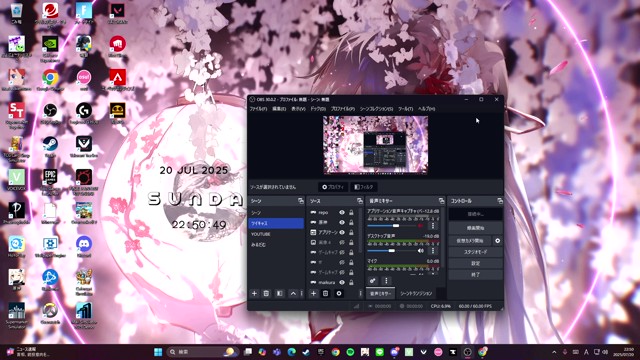Open the OBS Studio desktop shortcut
Screen dimensions: 640x360
[x=50, y=113]
